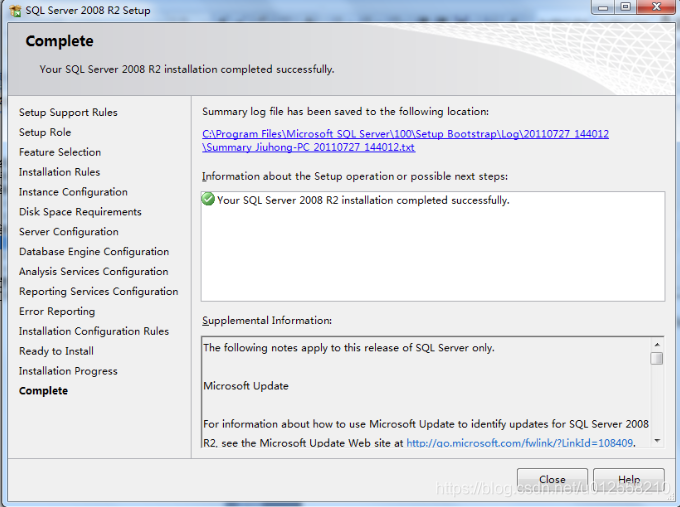Screen dimensions: 680x507
Task: Select the Analysis Services Configuration step
Action: (94, 271)
